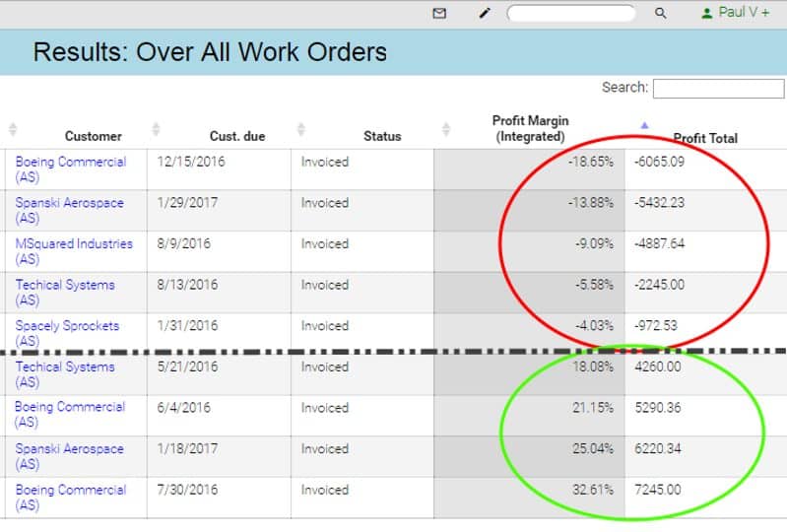The height and width of the screenshot is (532, 787).
Task: Click the -9.09% profit margin cell
Action: (529, 252)
